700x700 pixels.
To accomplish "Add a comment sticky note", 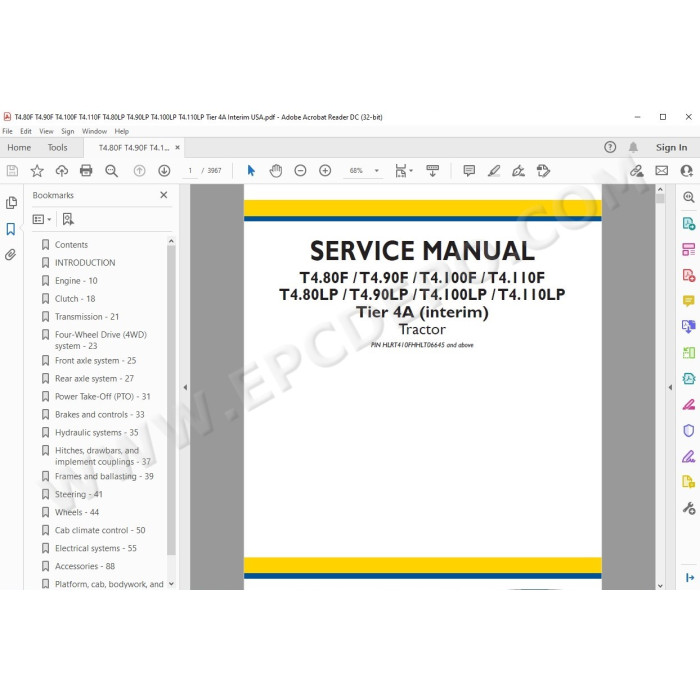I will 469,171.
